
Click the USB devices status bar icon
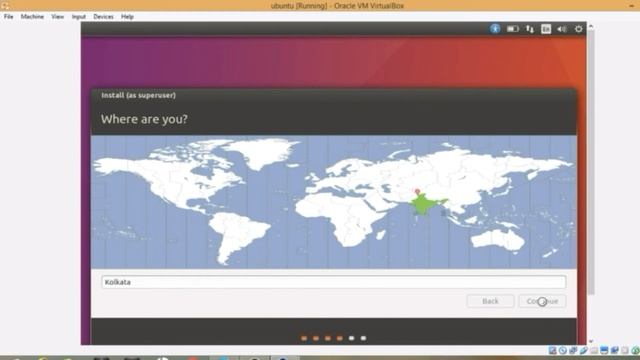pos(584,350)
